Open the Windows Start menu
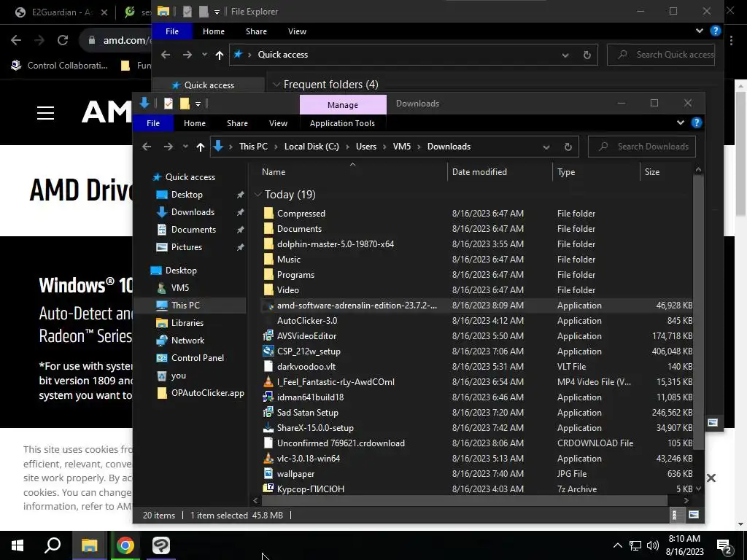This screenshot has height=560, width=747. (x=18, y=545)
